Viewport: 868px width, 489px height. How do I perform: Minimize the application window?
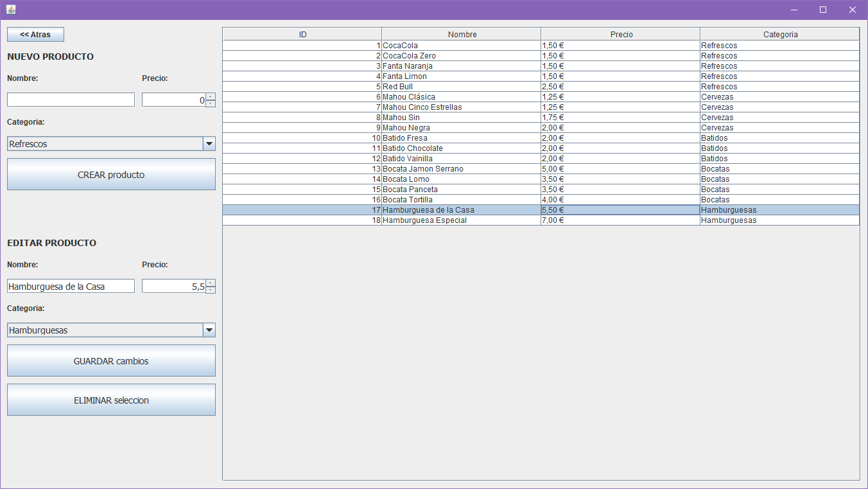[x=794, y=10]
